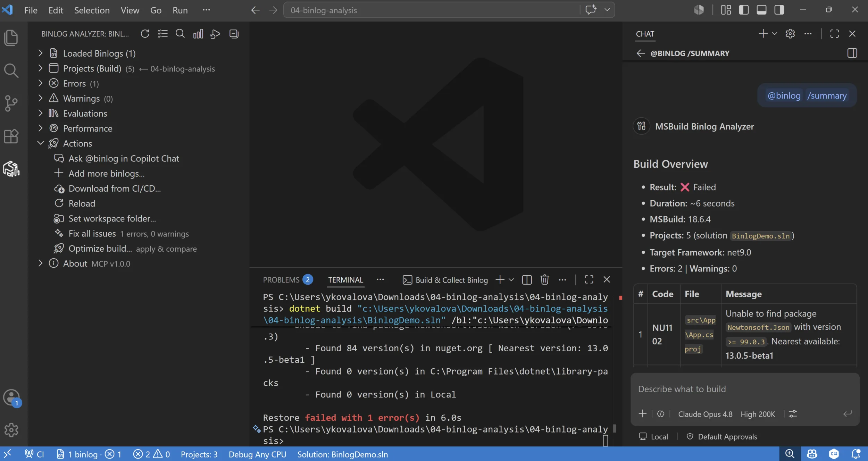Open the Explorer view in activity bar
The width and height of the screenshot is (868, 461).
[11, 37]
